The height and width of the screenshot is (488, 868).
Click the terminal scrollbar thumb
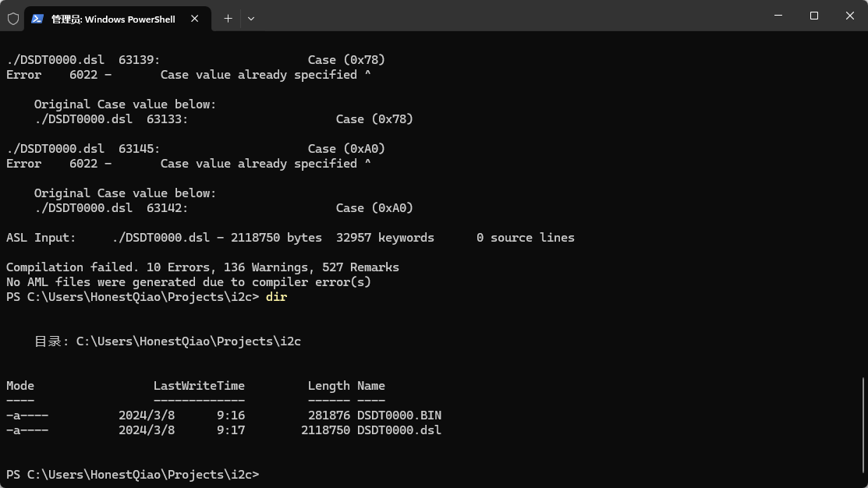coord(863,425)
